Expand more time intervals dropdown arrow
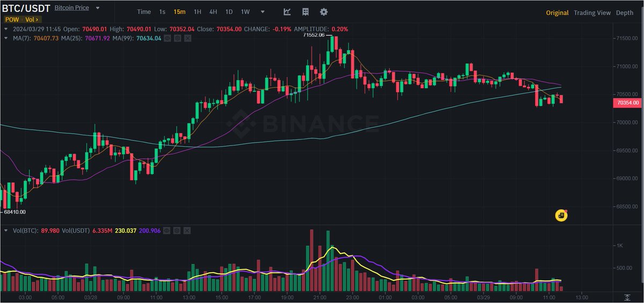This screenshot has width=644, height=303. (x=261, y=12)
